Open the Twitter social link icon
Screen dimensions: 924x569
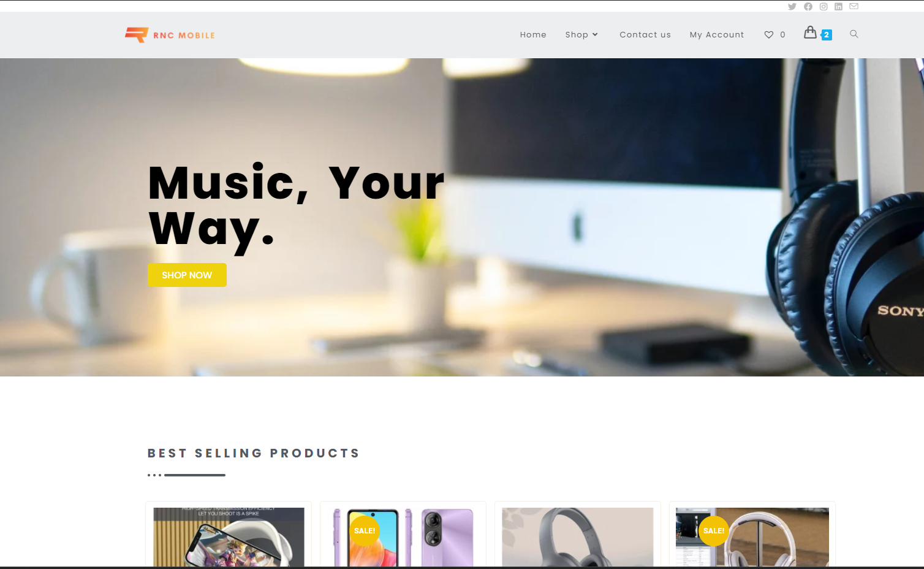click(x=792, y=7)
